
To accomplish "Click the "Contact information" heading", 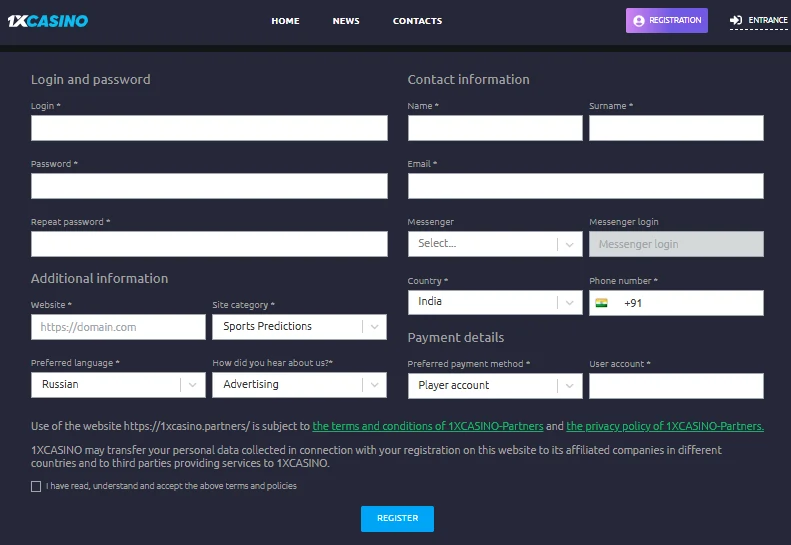I will coord(469,80).
